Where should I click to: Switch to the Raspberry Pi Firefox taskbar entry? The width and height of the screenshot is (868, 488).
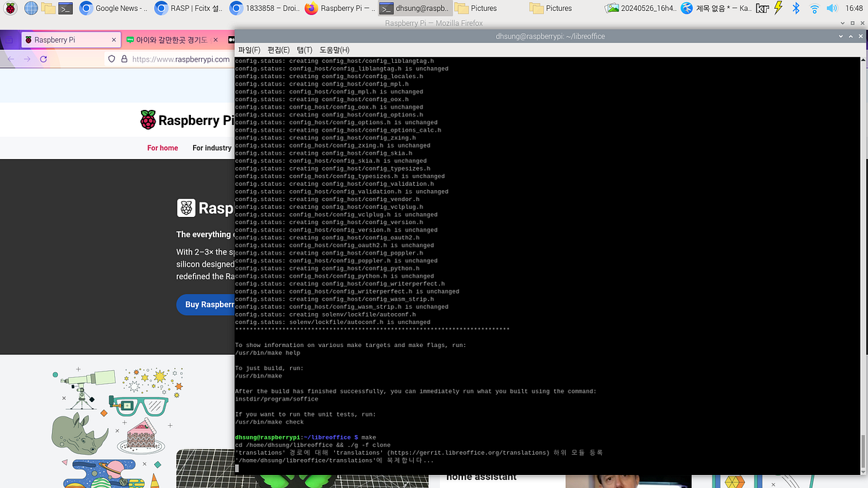[340, 9]
